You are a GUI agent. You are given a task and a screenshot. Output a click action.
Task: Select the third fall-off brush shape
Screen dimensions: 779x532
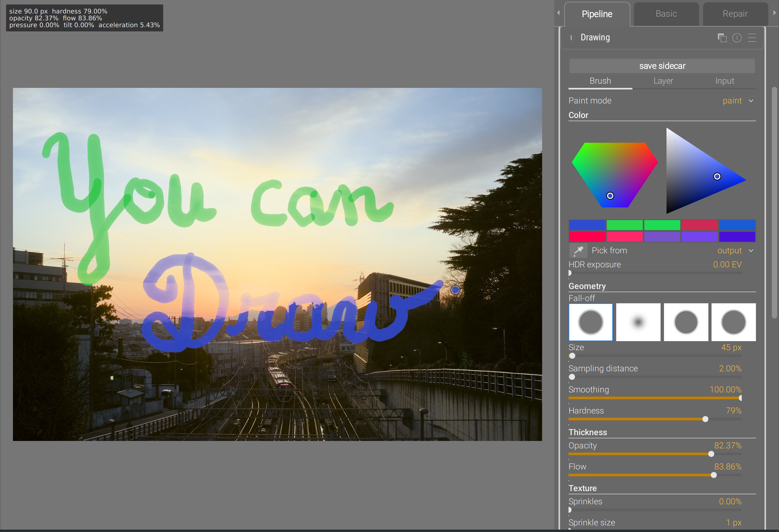pyautogui.click(x=686, y=322)
